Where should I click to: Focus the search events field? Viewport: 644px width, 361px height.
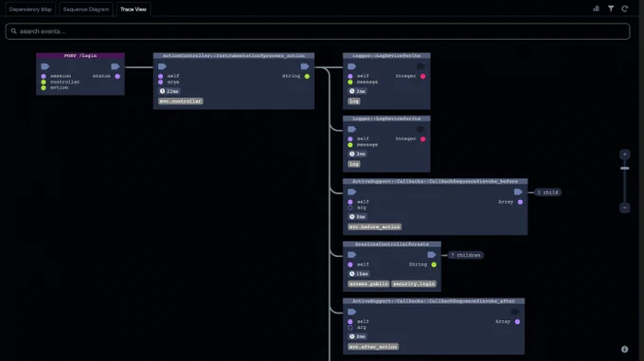click(317, 31)
